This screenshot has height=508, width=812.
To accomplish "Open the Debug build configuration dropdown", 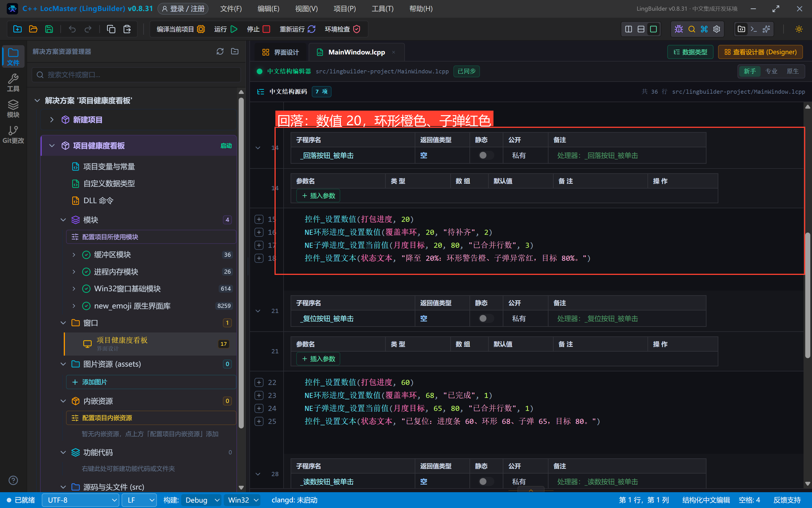I will pos(201,500).
